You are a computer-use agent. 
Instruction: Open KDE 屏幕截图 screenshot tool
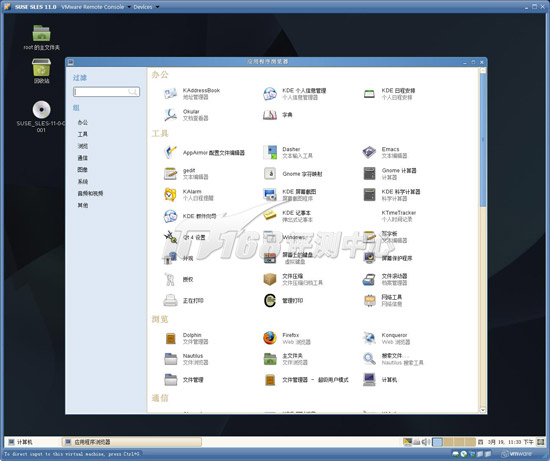[x=290, y=195]
